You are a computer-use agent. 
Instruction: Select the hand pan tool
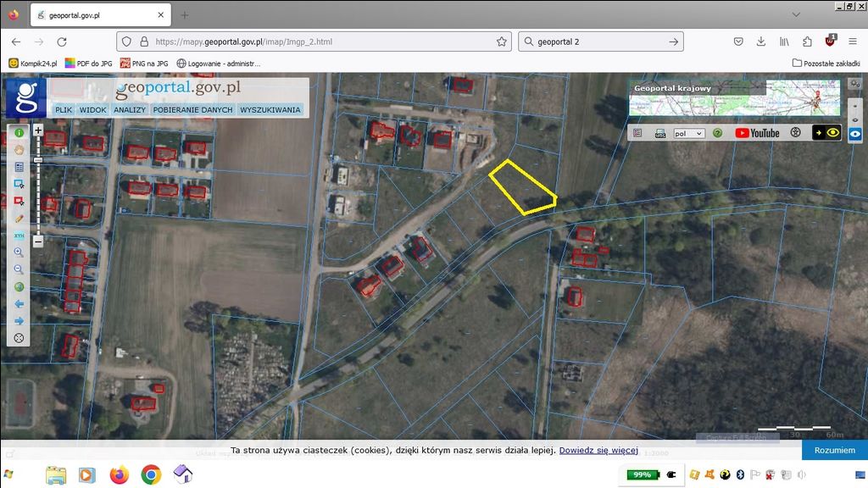click(x=19, y=150)
